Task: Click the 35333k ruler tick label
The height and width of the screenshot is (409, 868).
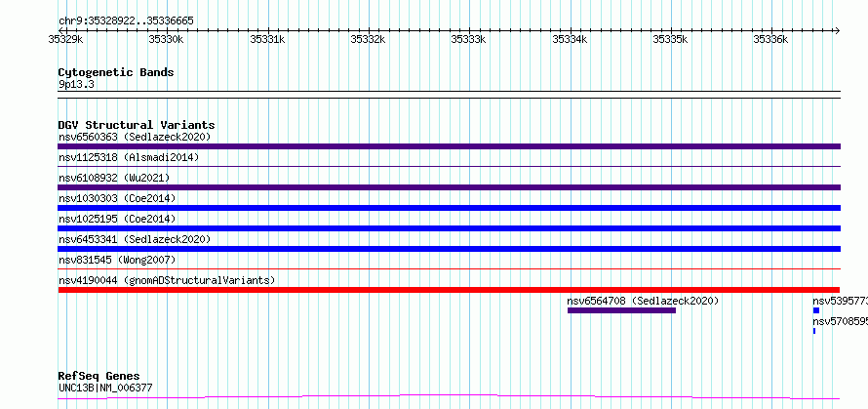Action: pos(469,39)
